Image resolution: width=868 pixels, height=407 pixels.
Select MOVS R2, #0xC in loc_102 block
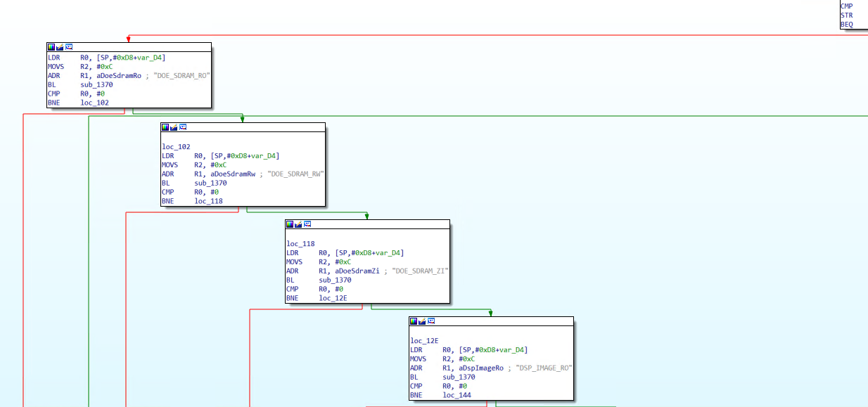click(x=193, y=165)
